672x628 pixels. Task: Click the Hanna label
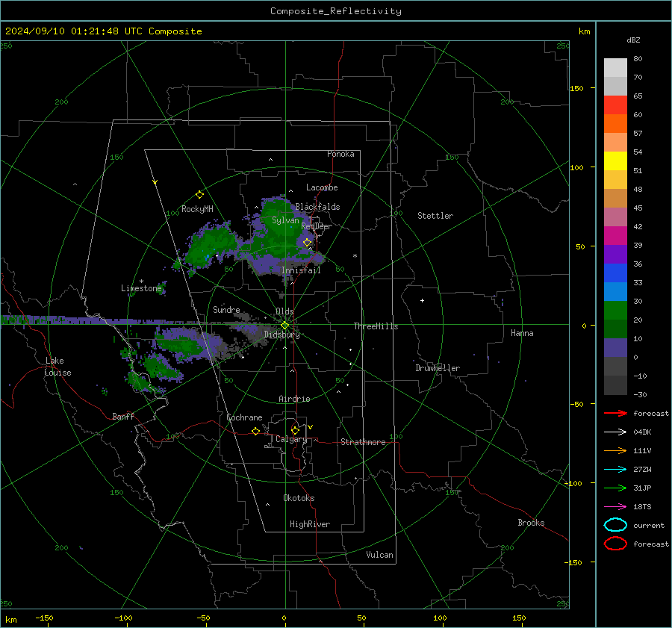coord(522,333)
